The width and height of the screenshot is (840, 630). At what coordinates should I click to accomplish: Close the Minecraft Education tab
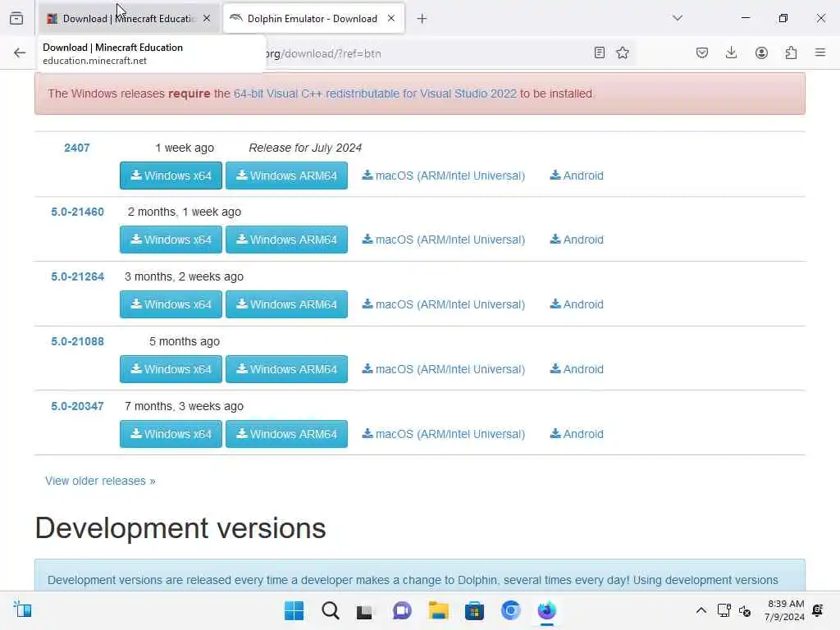[207, 18]
